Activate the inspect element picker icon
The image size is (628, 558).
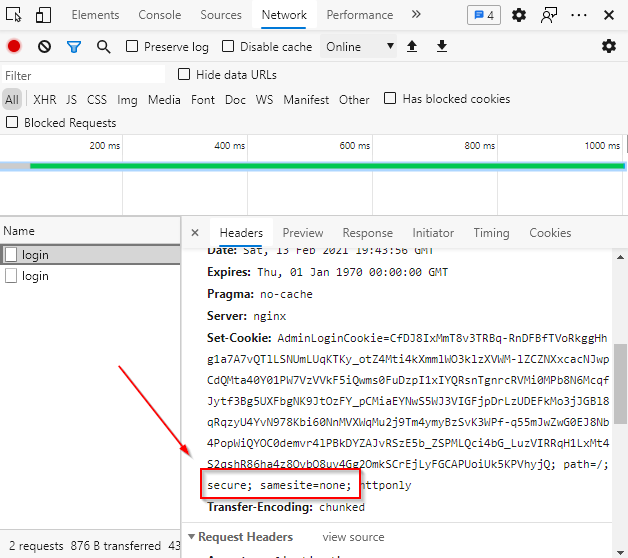[x=14, y=15]
